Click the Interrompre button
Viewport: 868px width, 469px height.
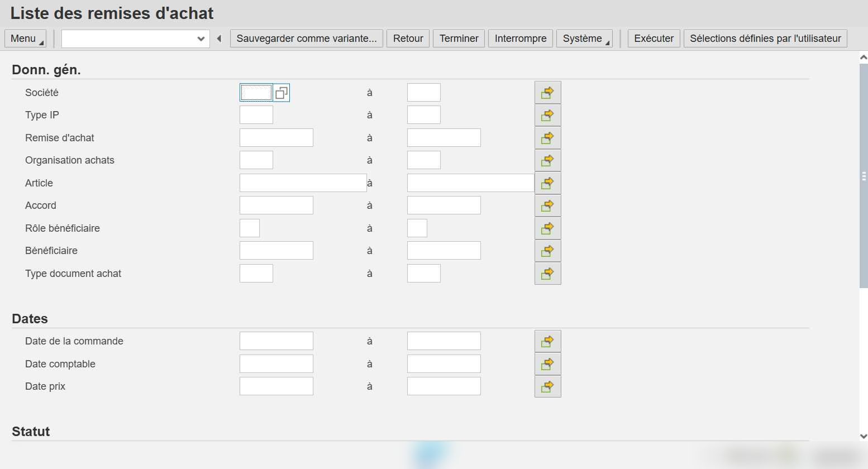521,39
